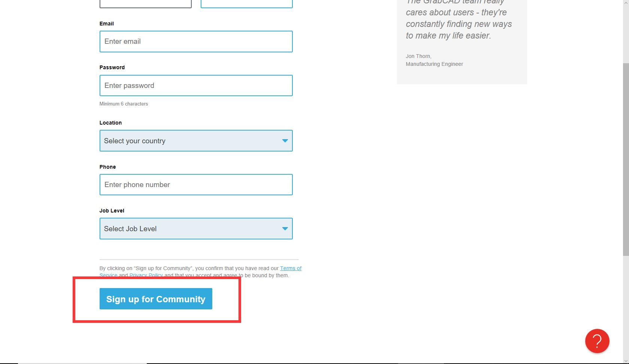Click the red help question mark icon
This screenshot has height=364, width=629.
597,341
